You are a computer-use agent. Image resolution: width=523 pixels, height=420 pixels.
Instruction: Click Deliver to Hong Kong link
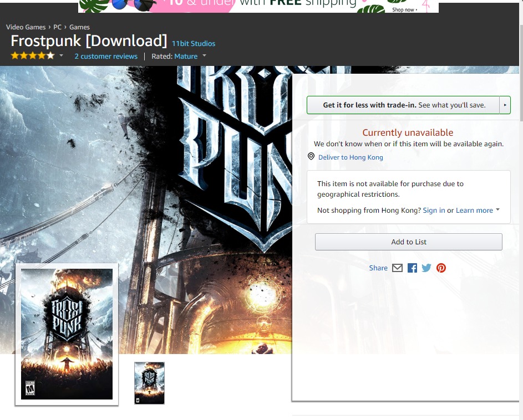coord(351,157)
